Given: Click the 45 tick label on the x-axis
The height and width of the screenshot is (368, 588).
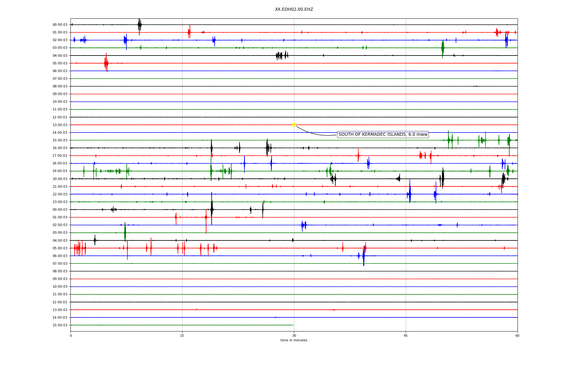Looking at the screenshot, I should [406, 335].
